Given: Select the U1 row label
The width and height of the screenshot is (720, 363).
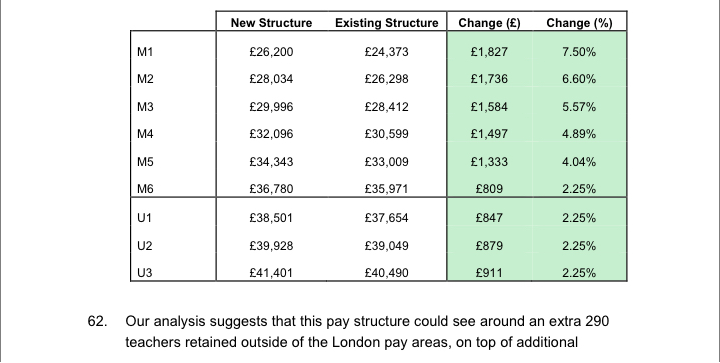Looking at the screenshot, I should [x=144, y=218].
